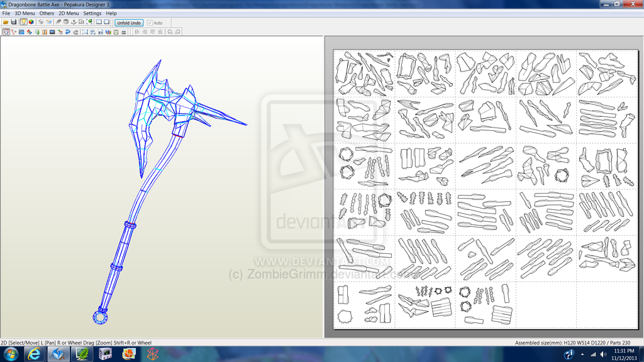Image resolution: width=644 pixels, height=362 pixels.
Task: Click the top-left page of unfolded pattern parts
Action: click(x=364, y=74)
